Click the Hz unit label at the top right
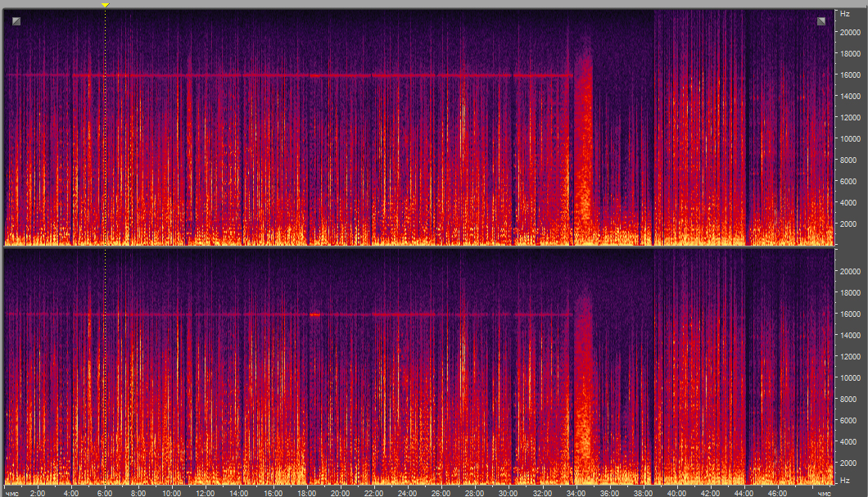Viewport: 868px width, 497px height. [843, 14]
